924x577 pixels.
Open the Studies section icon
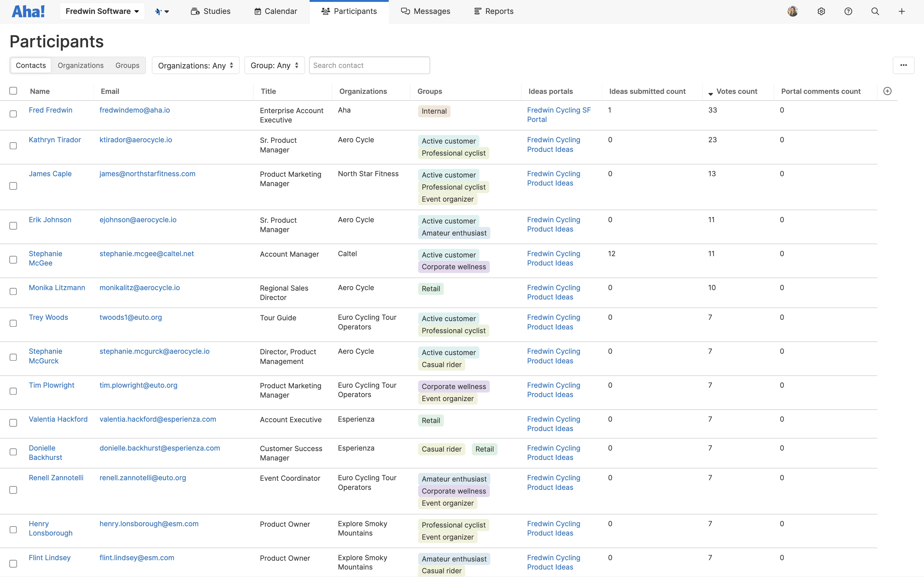(x=195, y=11)
